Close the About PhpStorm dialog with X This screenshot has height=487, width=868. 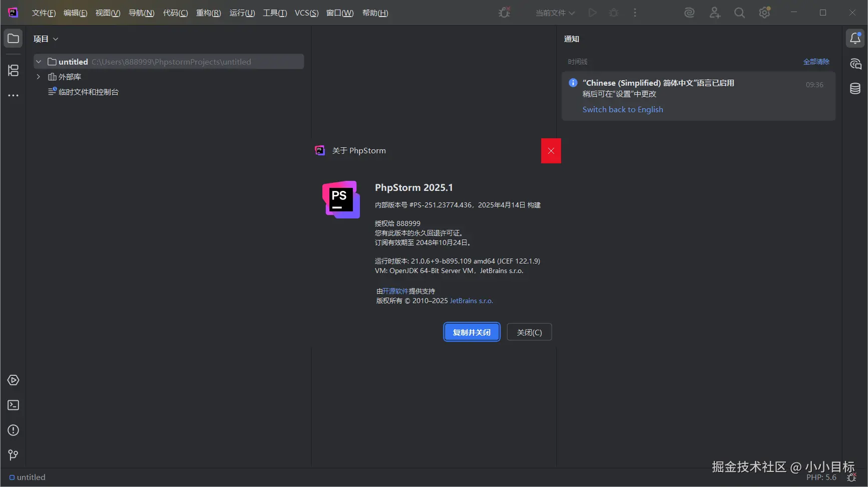[x=551, y=151]
